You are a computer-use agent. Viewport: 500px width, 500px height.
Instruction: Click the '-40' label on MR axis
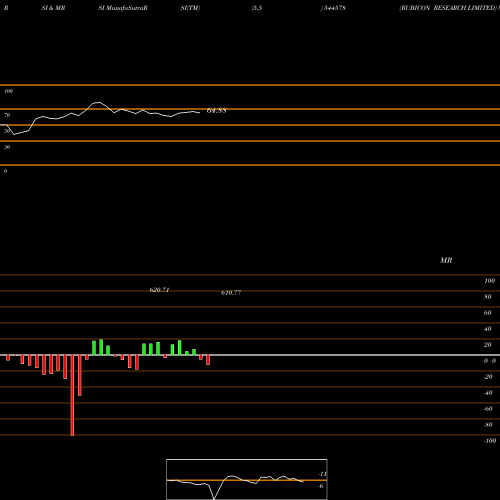[488, 393]
